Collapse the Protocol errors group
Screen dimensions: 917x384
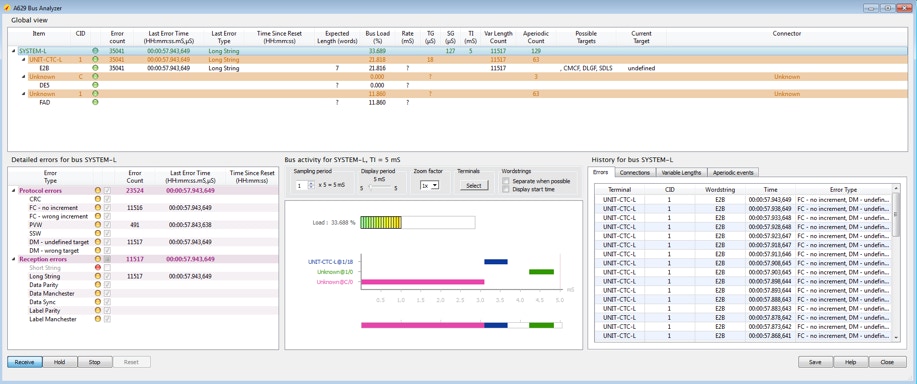[14, 191]
